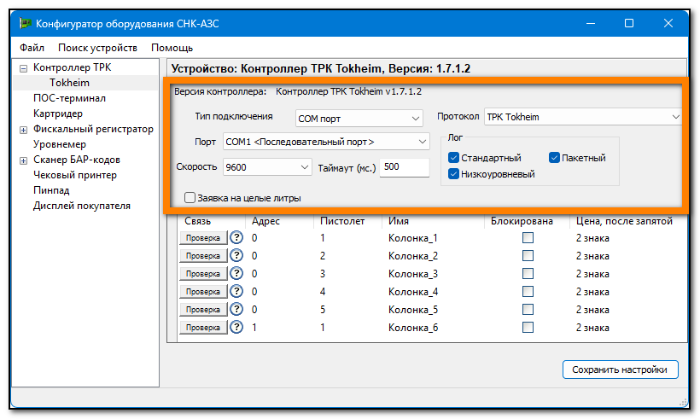The height and width of the screenshot is (419, 700).
Task: Check Блокирована for Колонка_1
Action: (x=528, y=237)
